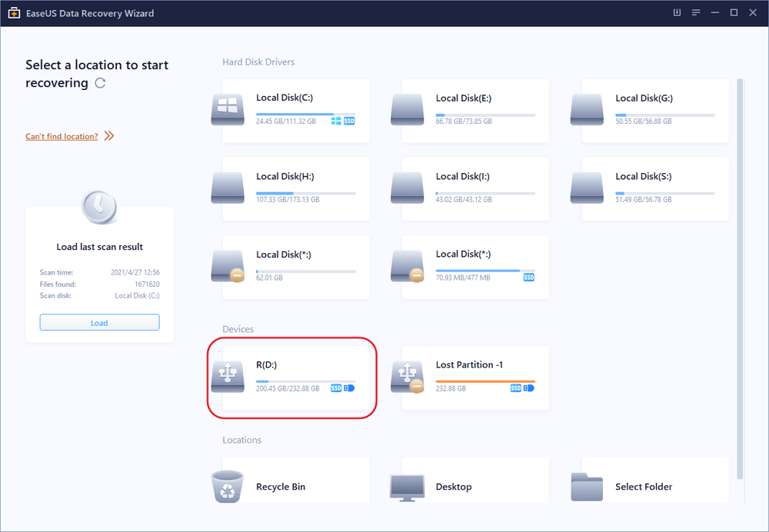Image resolution: width=769 pixels, height=532 pixels.
Task: Click the Select Folder location icon
Action: point(587,487)
